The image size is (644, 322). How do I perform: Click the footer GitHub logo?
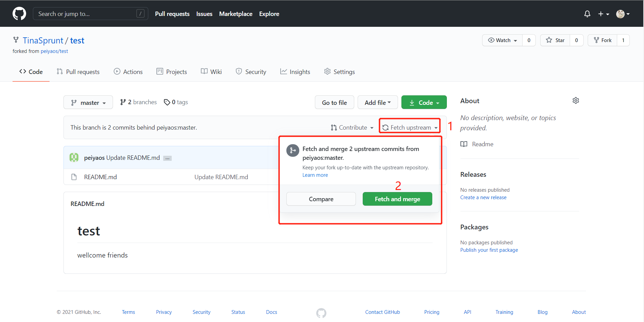[321, 313]
